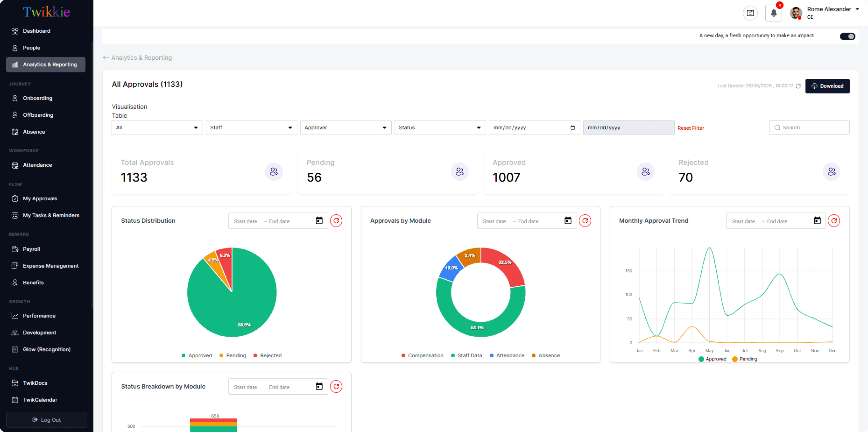Toggle the Pending legend in Status Distribution
This screenshot has width=868, height=432.
pos(232,355)
